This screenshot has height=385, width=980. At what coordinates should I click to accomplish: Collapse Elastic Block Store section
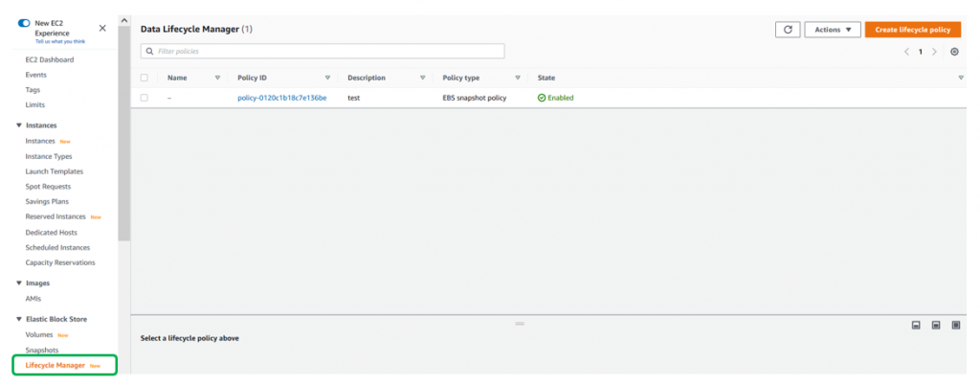[x=19, y=319]
